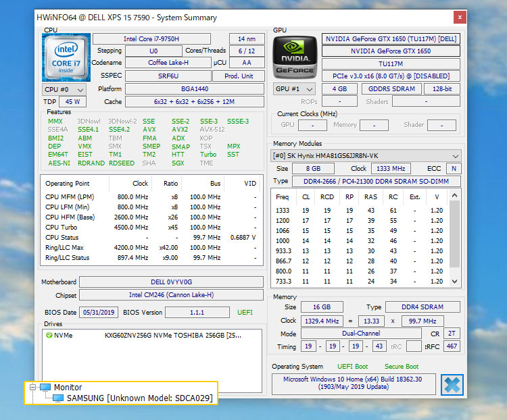Click the green NVMe drive status icon
The height and width of the screenshot is (420, 507).
click(x=49, y=336)
